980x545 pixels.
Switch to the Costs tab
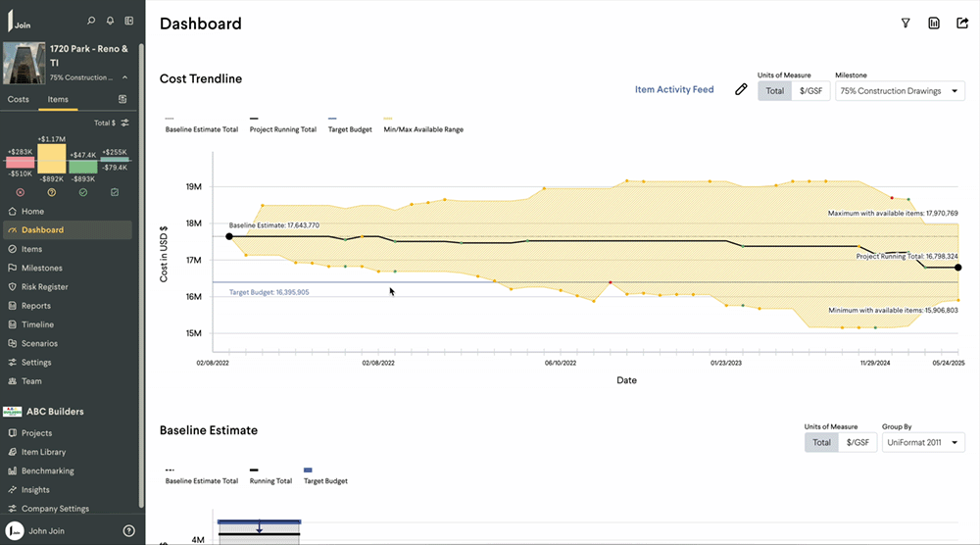click(x=19, y=99)
